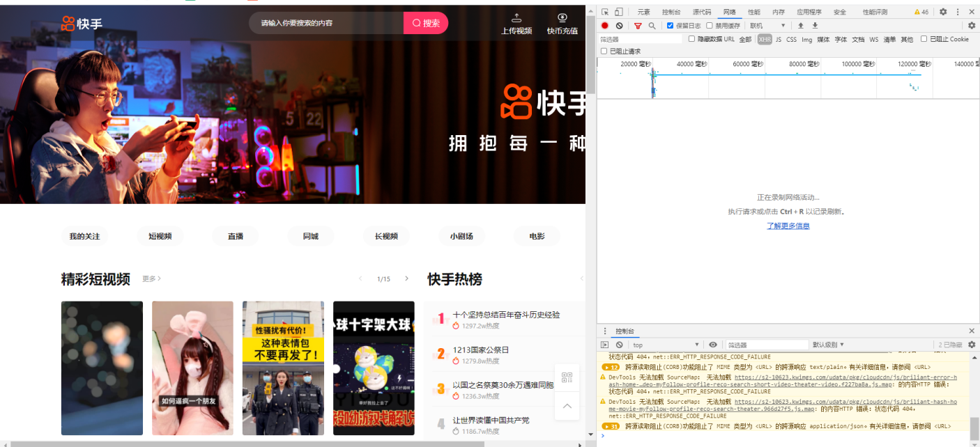Click the back-to-top arrow button
The image size is (980, 447).
567,406
